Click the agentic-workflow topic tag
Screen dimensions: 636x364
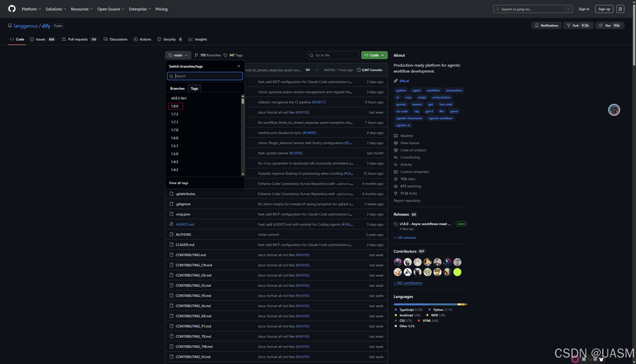[440, 118]
